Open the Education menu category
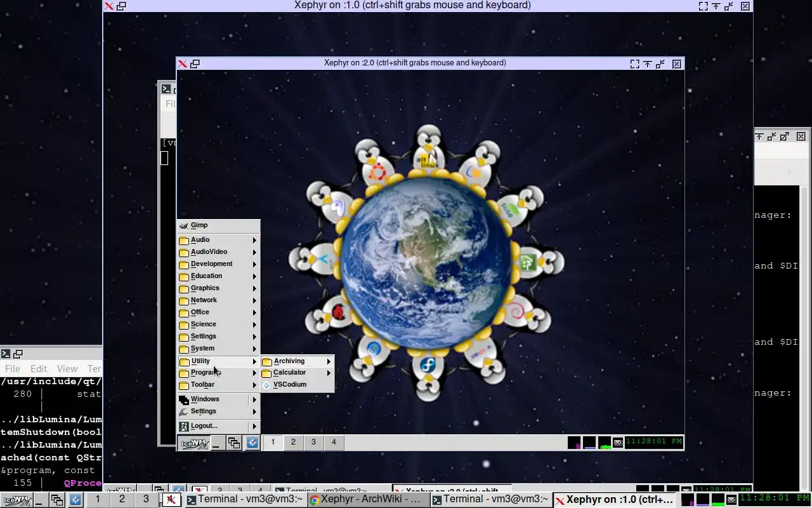Viewport: 812px width, 508px height. coord(218,276)
